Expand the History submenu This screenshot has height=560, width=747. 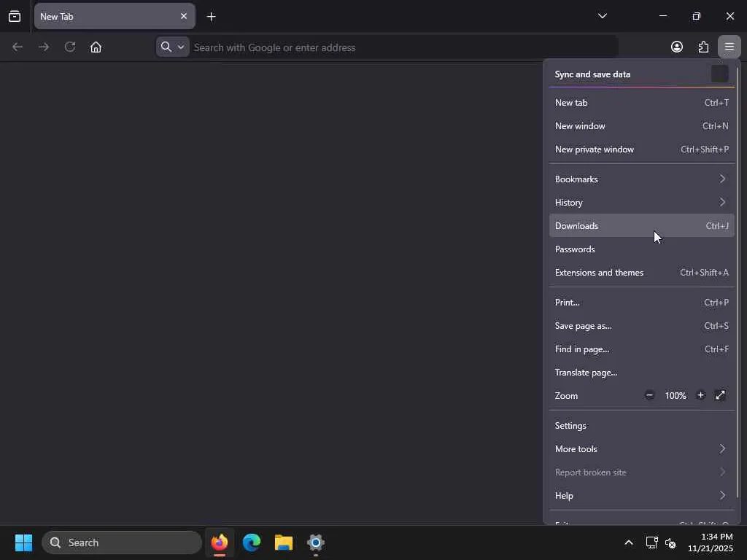click(642, 203)
